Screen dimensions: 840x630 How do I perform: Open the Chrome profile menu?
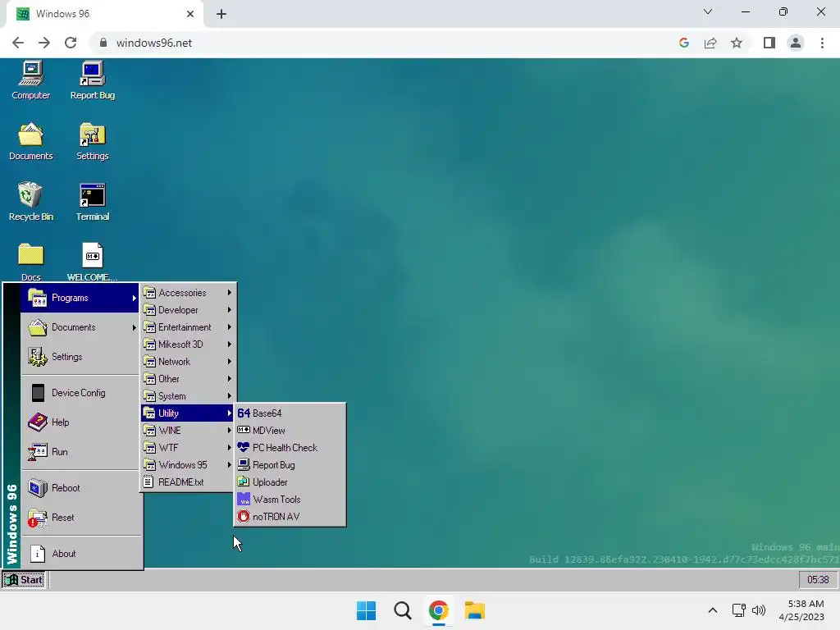coord(796,43)
